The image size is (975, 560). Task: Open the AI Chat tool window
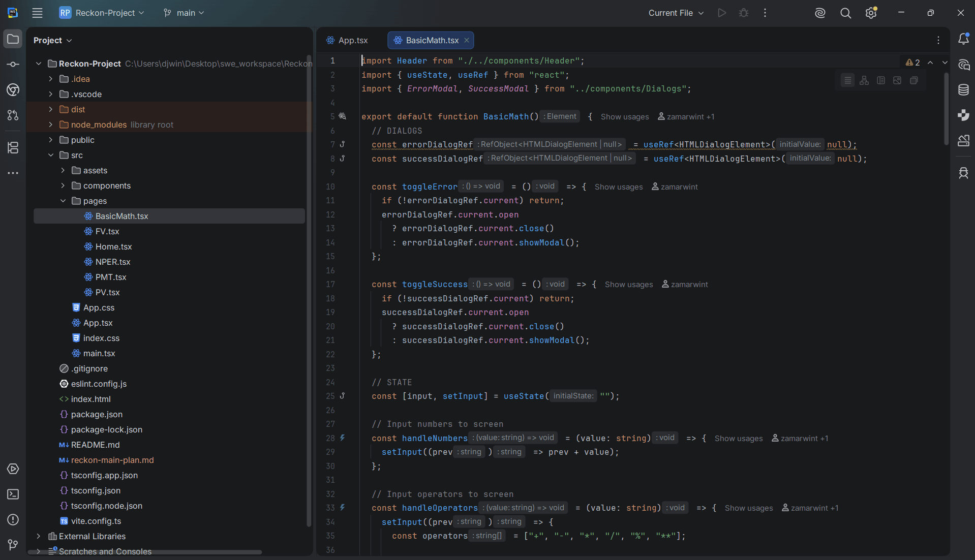coord(963,65)
